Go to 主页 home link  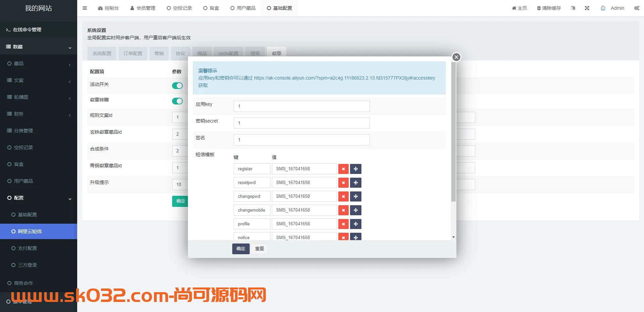coord(519,8)
